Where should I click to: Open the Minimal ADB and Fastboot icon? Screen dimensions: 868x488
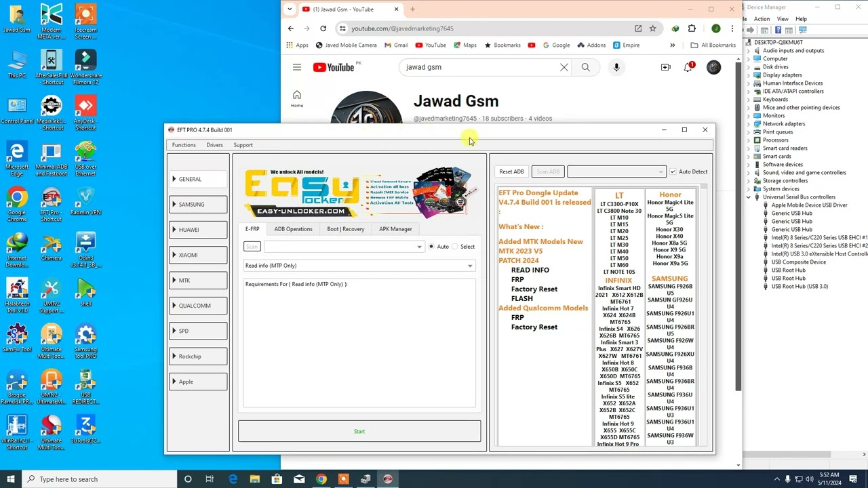51,159
